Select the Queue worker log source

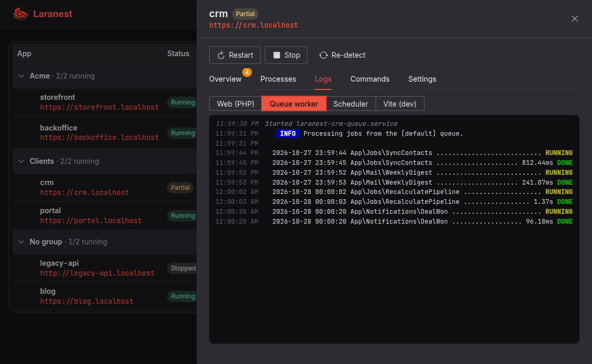tap(294, 104)
